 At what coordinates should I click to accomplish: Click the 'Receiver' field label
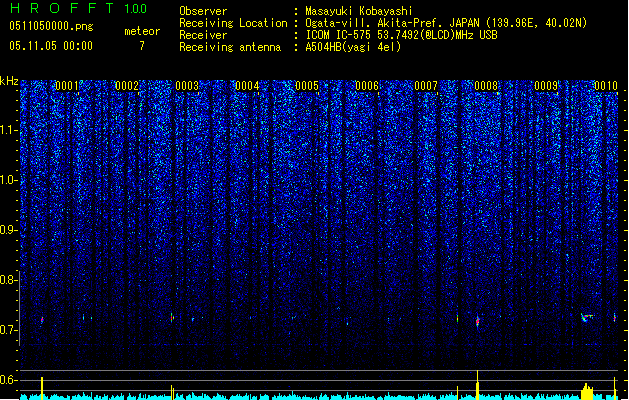[203, 35]
